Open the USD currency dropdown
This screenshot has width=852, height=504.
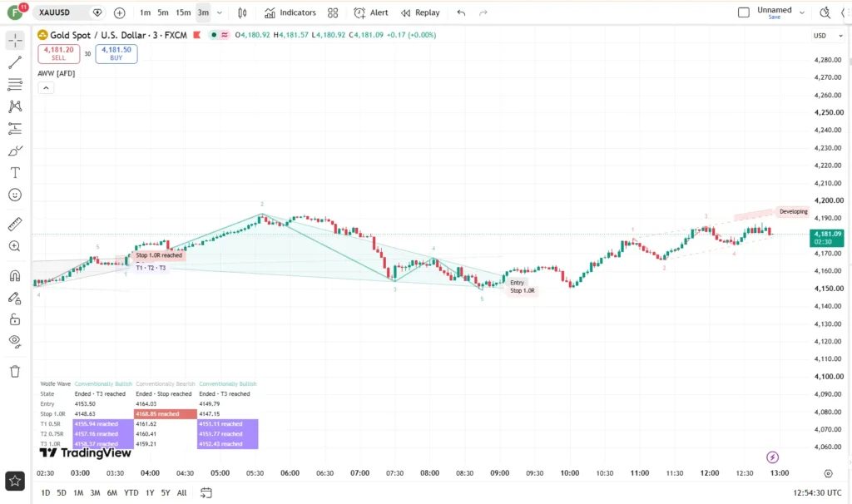coord(828,36)
